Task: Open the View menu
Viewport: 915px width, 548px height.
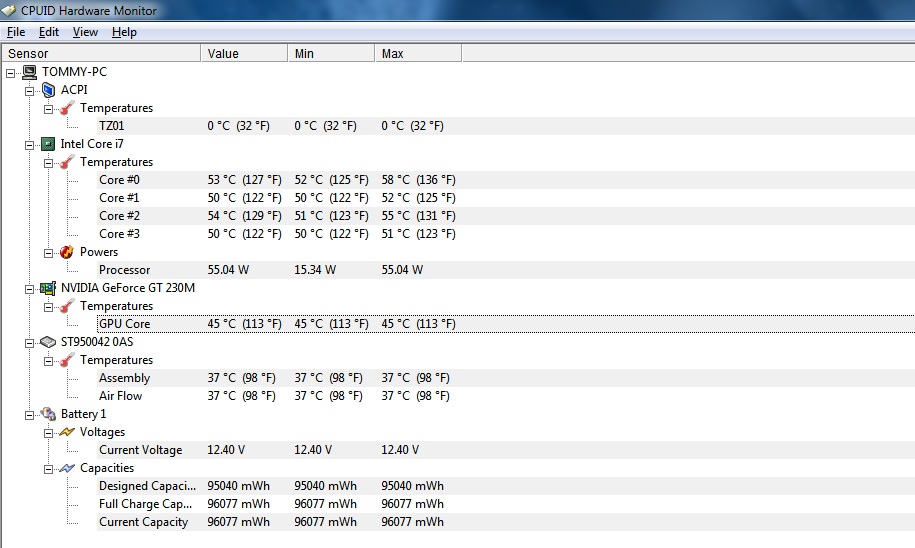Action: (x=85, y=32)
